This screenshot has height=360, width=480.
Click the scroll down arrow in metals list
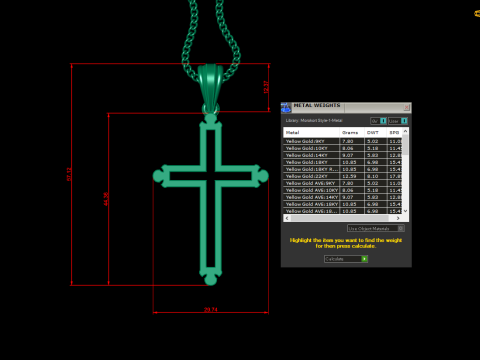(x=405, y=211)
